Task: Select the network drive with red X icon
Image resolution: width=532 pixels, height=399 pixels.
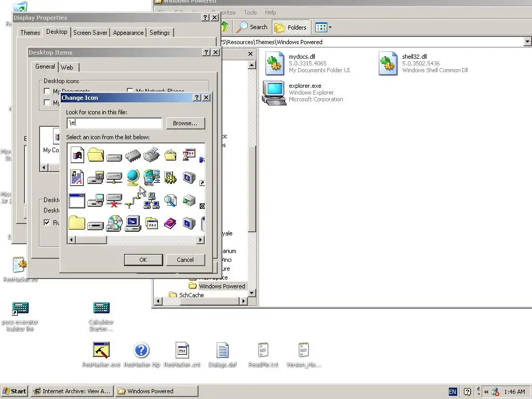Action: (114, 200)
